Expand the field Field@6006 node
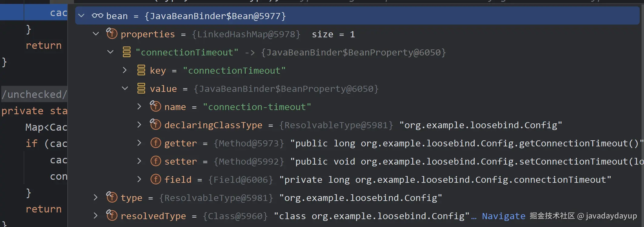The image size is (644, 227). click(139, 179)
